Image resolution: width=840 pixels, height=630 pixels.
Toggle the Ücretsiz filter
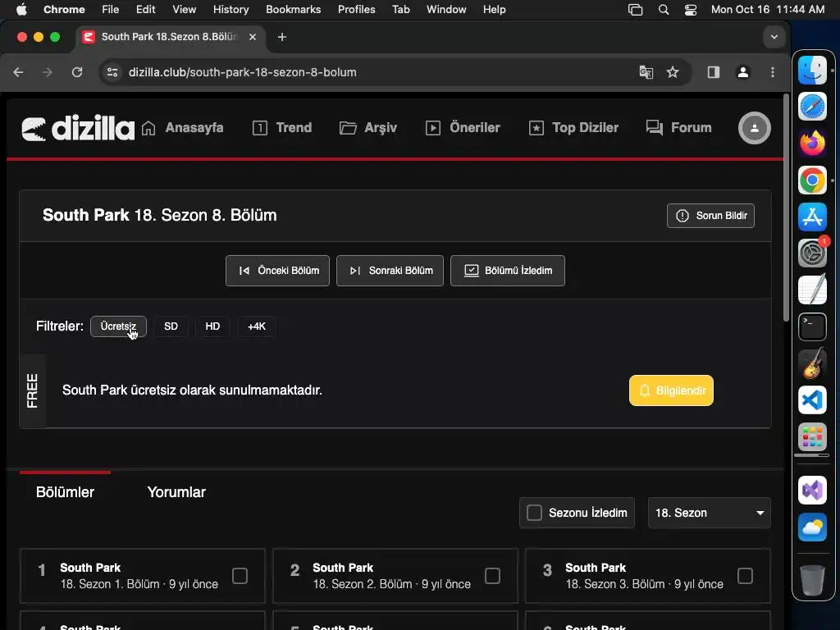(x=118, y=326)
